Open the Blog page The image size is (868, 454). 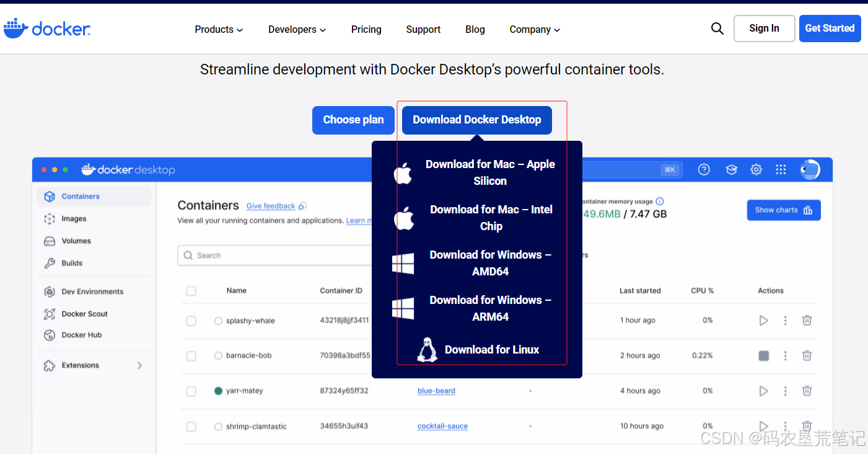coord(475,29)
